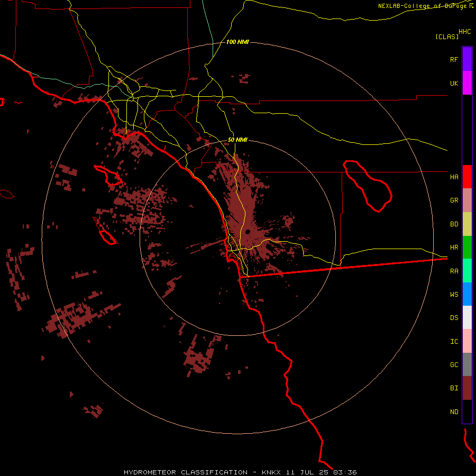Pick the HR green legend swatch
Screen dimensions: 476x476
click(x=467, y=247)
